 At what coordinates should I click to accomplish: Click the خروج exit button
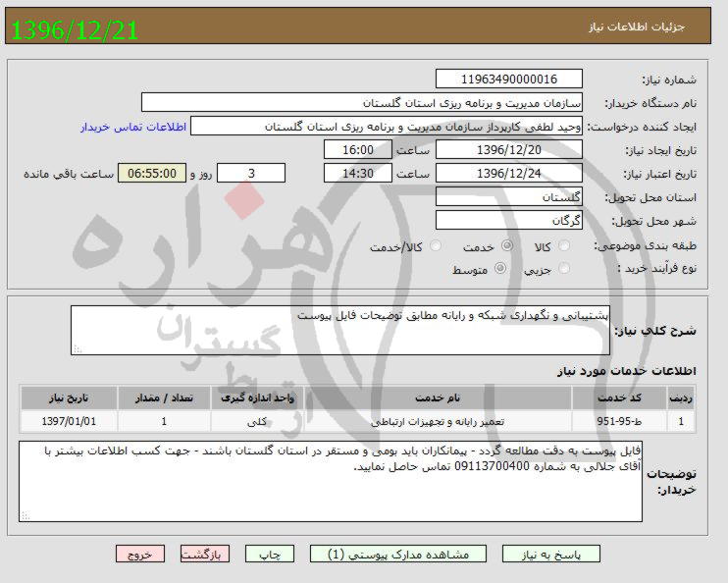pyautogui.click(x=140, y=555)
